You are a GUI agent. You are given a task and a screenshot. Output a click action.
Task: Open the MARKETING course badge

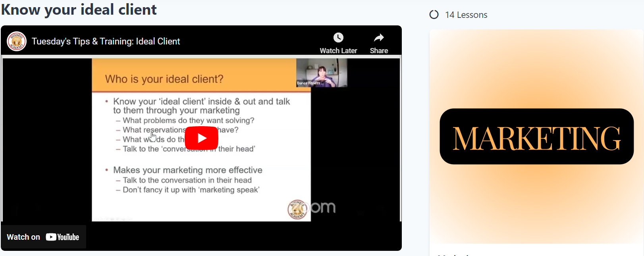point(536,137)
